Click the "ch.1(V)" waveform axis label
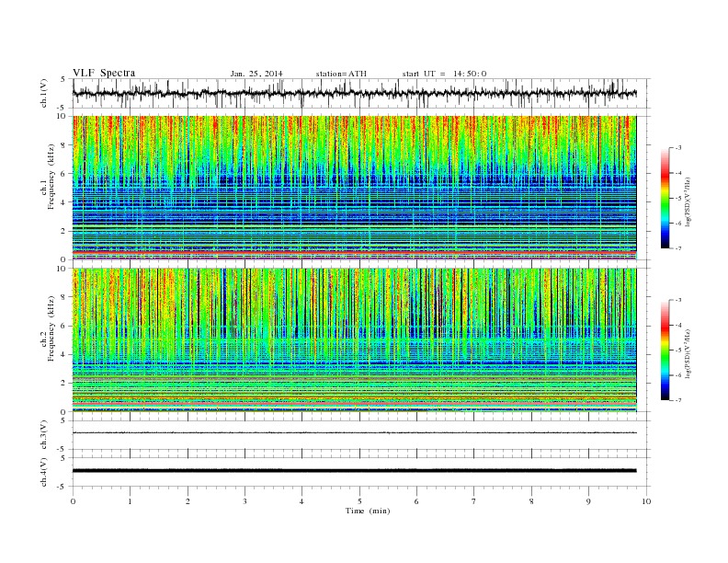This screenshot has width=728, height=563. click(x=44, y=94)
